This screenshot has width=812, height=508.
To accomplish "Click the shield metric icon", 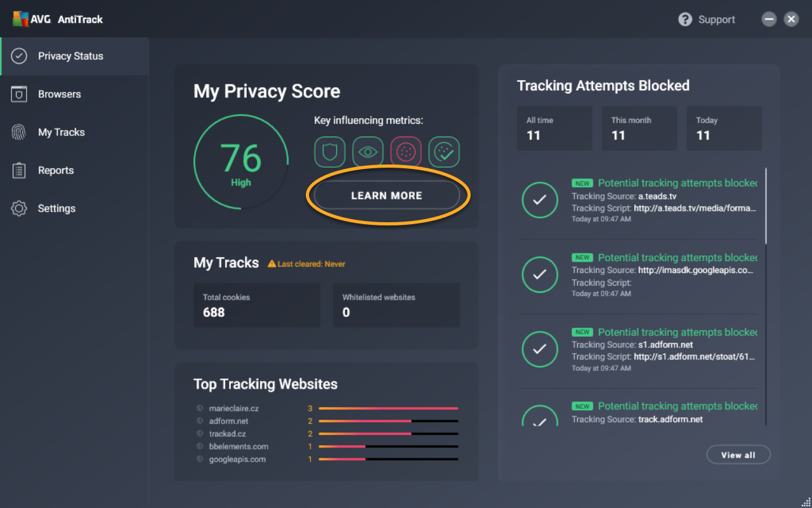I will (330, 152).
